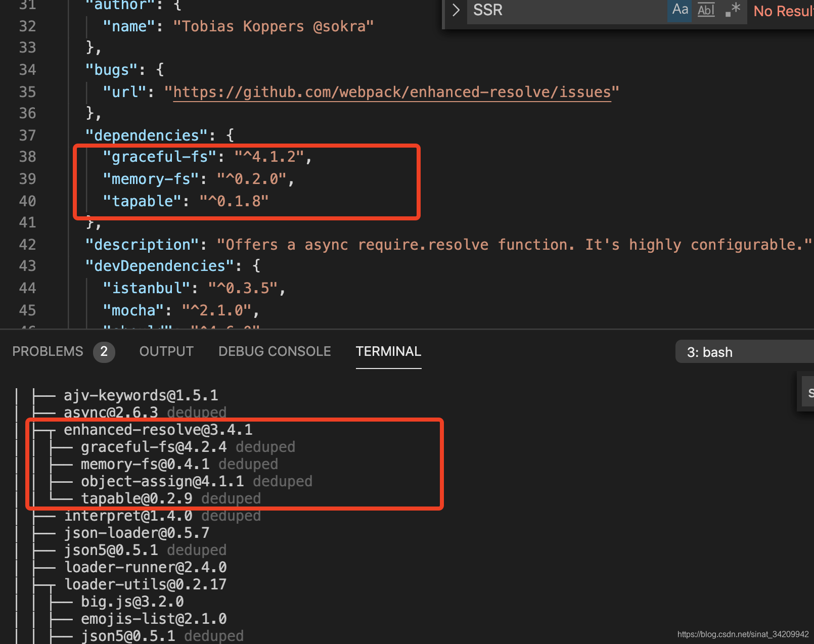
Task: Click the "bugs" key on line 34
Action: (x=111, y=70)
